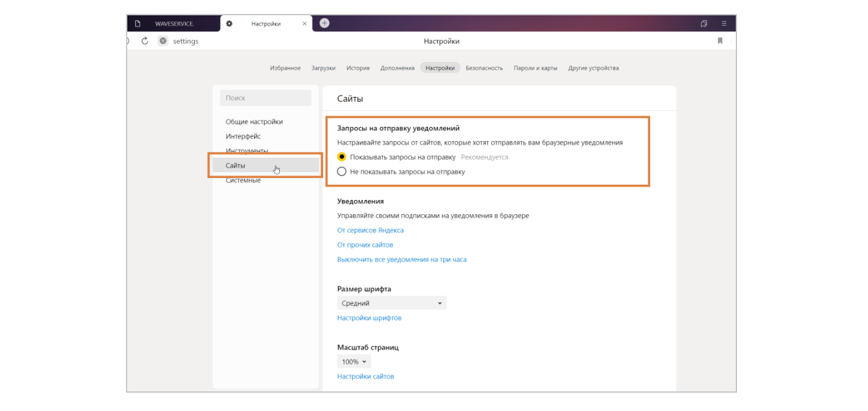The image size is (868, 411).
Task: Open От прочих сайтов link
Action: click(x=365, y=245)
